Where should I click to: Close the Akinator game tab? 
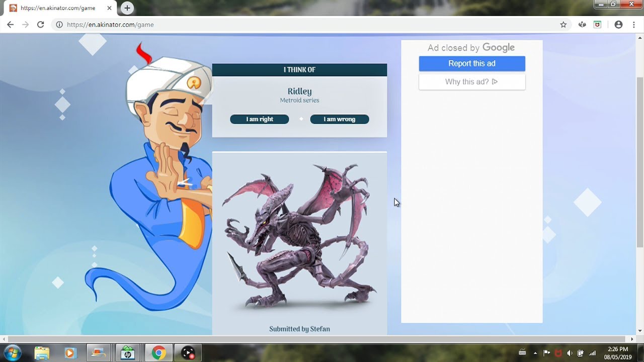click(109, 8)
